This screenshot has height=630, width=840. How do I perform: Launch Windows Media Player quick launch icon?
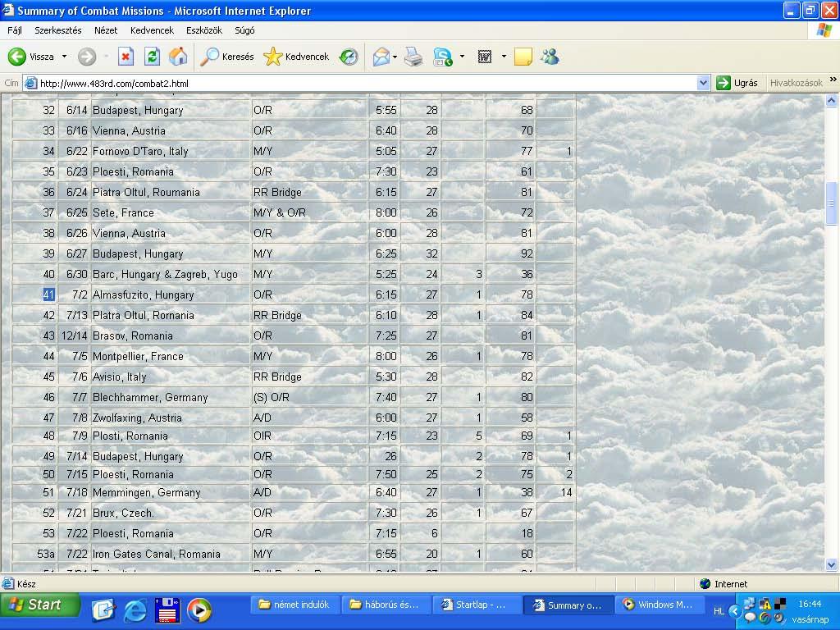click(x=199, y=609)
